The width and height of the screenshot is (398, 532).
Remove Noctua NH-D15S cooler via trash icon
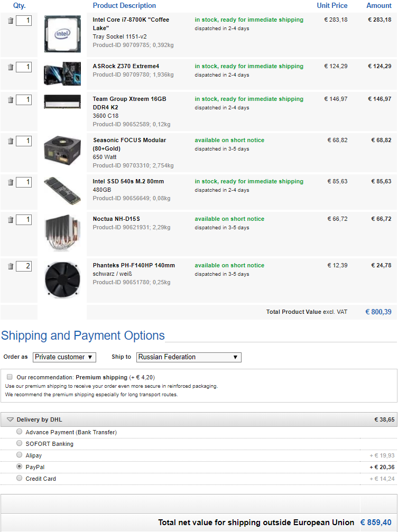point(11,220)
